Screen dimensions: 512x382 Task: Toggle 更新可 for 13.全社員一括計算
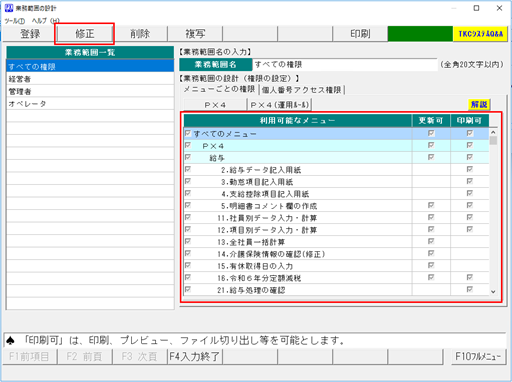(431, 241)
